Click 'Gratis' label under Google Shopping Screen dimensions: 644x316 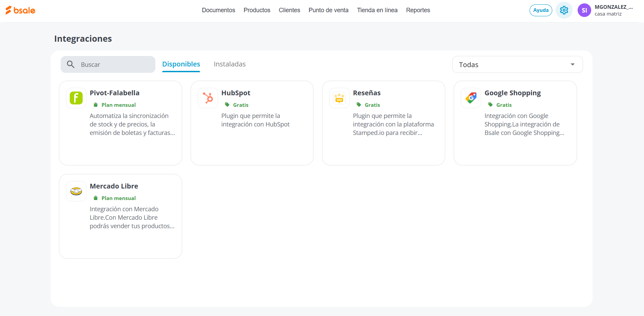(504, 105)
